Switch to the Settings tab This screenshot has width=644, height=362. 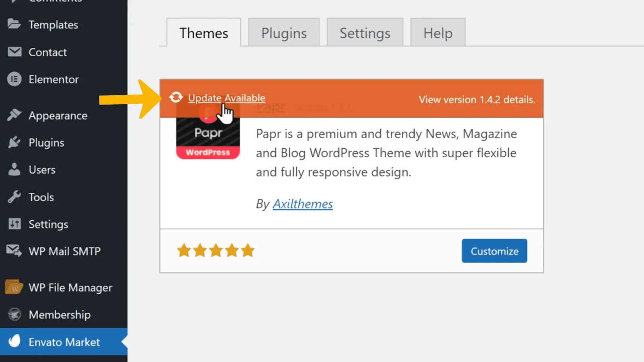[365, 33]
